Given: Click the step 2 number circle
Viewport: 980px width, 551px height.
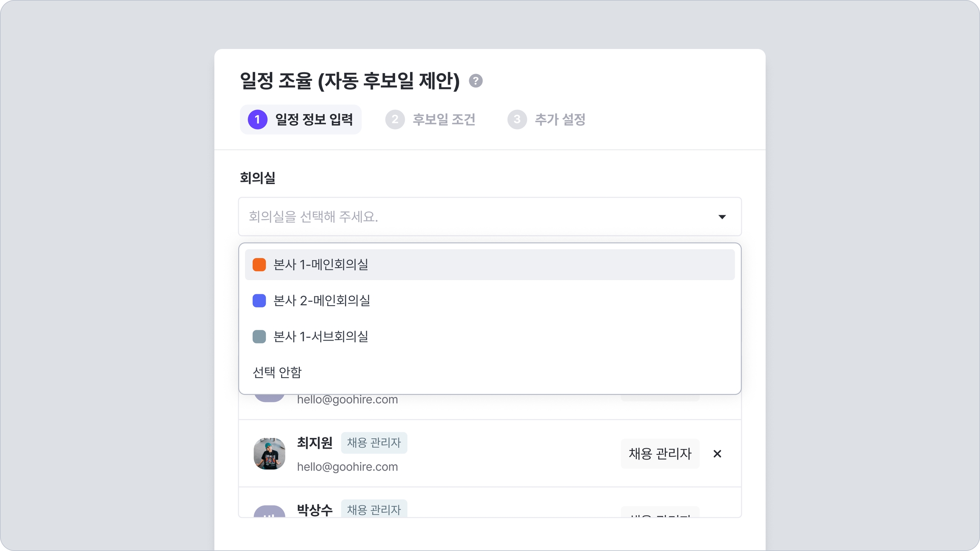Looking at the screenshot, I should point(395,119).
